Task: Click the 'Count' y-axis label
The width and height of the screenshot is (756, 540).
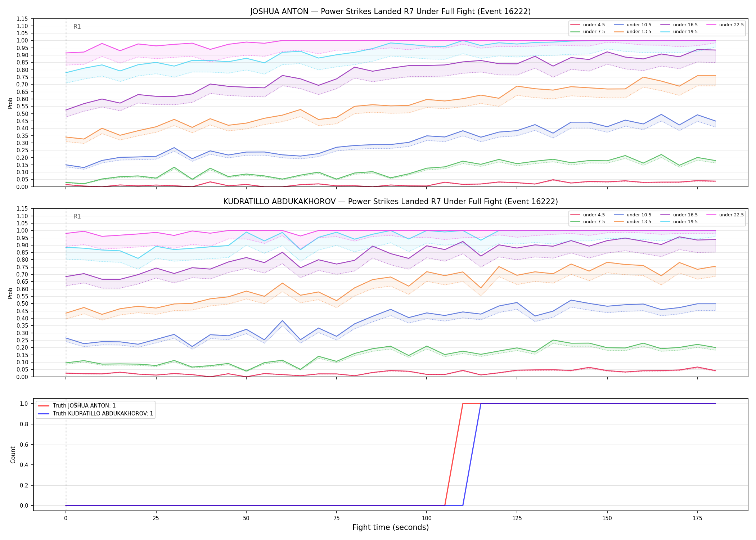Action: coord(13,455)
